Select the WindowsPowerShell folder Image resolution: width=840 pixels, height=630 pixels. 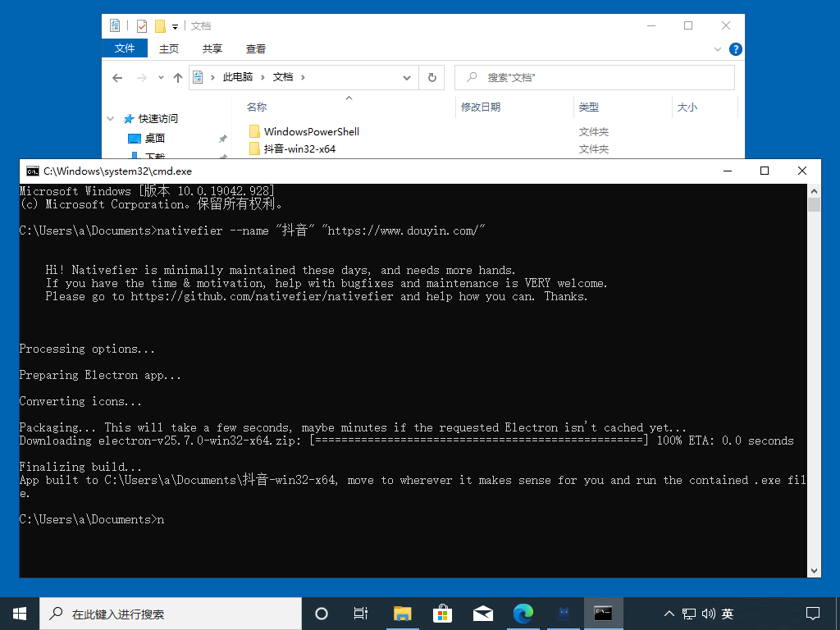(311, 132)
